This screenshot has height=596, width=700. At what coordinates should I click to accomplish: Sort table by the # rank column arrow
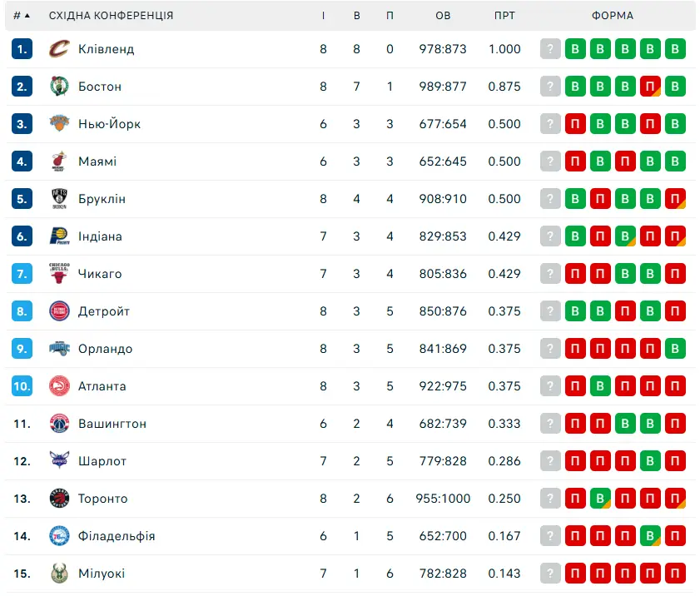click(27, 16)
